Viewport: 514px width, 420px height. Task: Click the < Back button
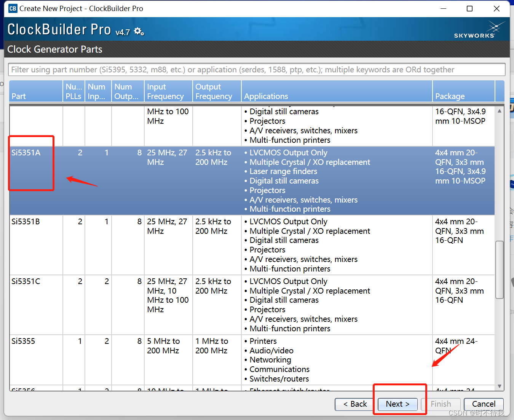click(x=355, y=404)
